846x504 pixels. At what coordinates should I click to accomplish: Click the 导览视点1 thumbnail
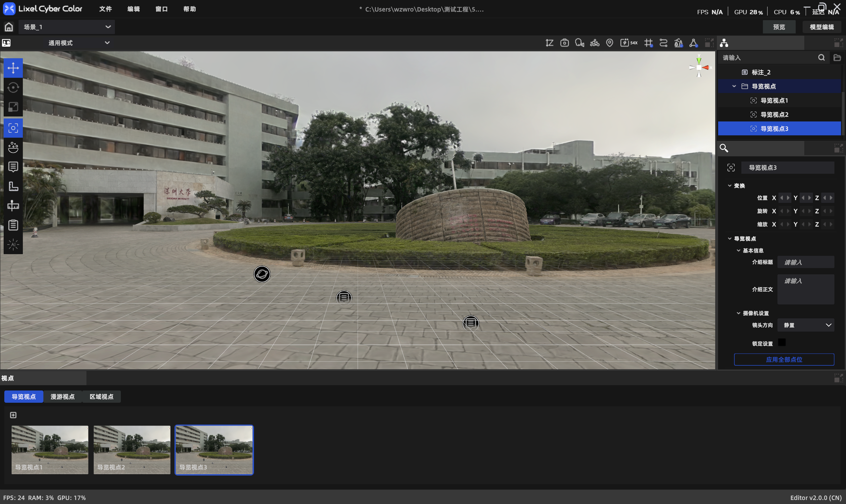(50, 450)
